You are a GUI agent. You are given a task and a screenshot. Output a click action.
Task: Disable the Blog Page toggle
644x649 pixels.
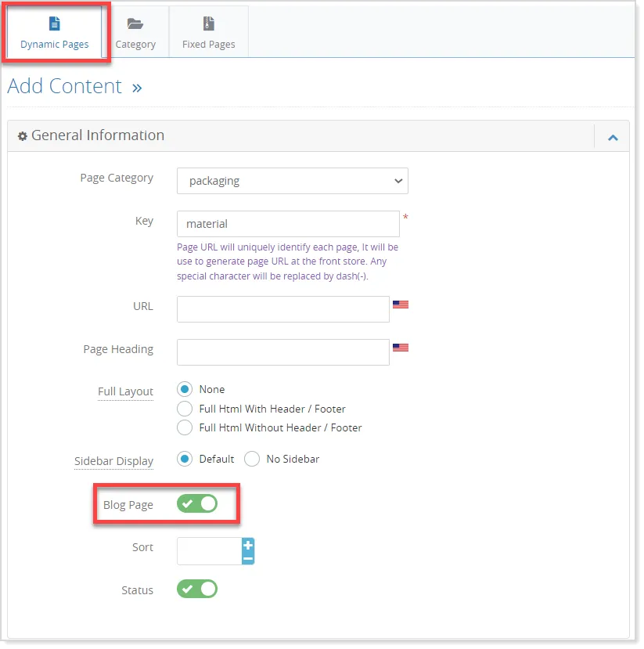pyautogui.click(x=197, y=503)
